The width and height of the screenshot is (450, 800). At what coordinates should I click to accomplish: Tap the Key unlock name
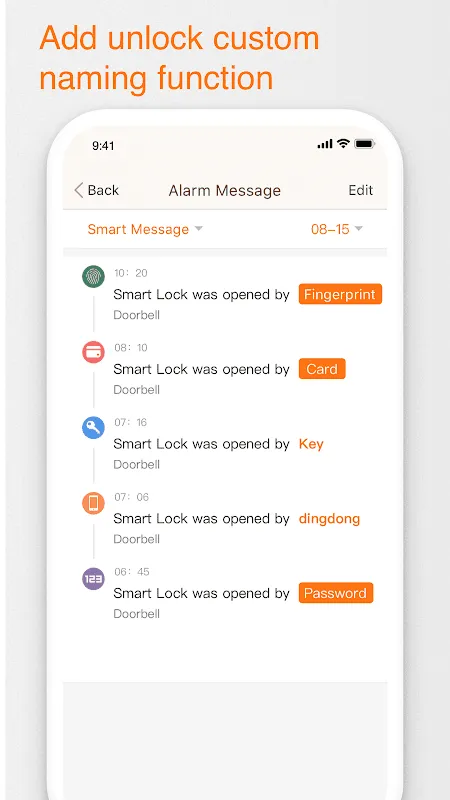click(311, 444)
